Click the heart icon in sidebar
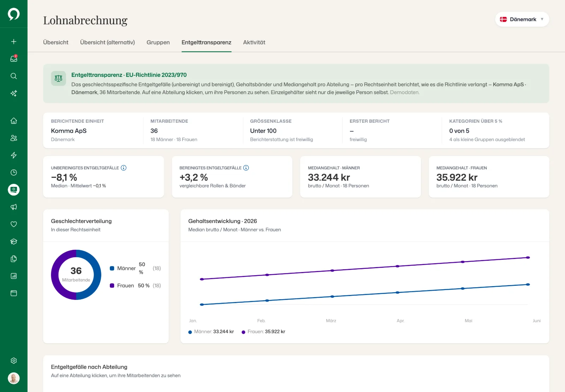 [x=14, y=224]
